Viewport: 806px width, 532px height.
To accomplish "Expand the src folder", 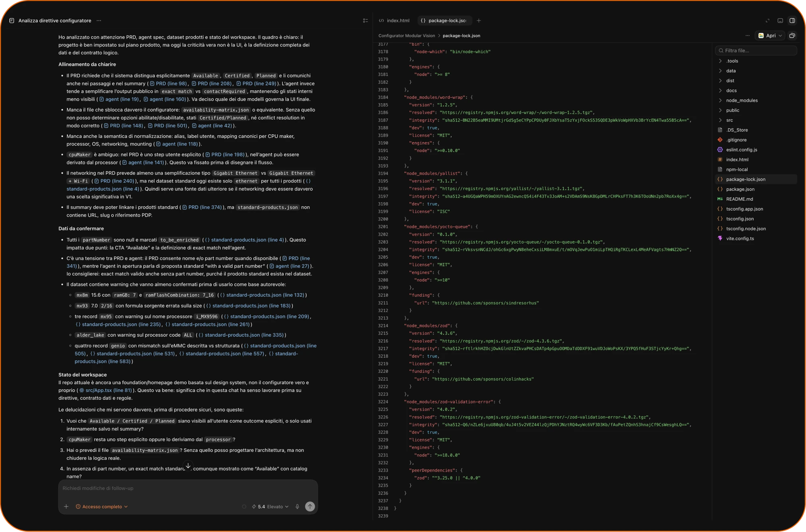I will 756,120.
